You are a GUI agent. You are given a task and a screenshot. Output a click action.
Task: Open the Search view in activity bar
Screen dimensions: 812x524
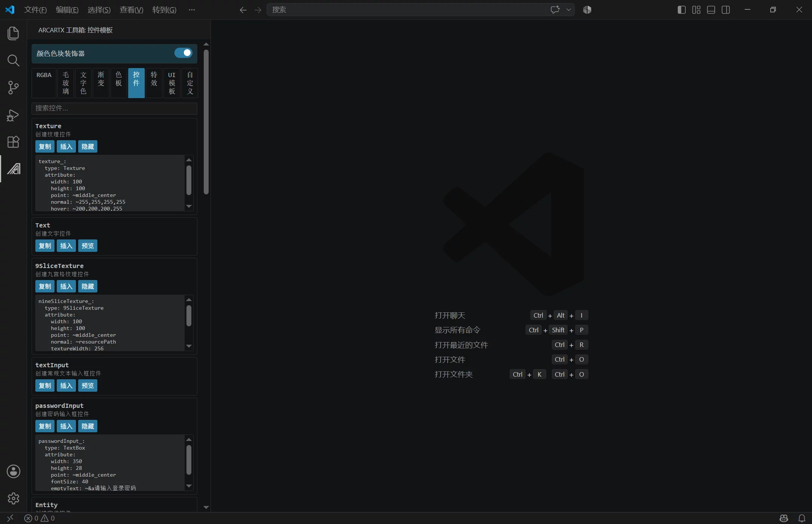(x=13, y=60)
